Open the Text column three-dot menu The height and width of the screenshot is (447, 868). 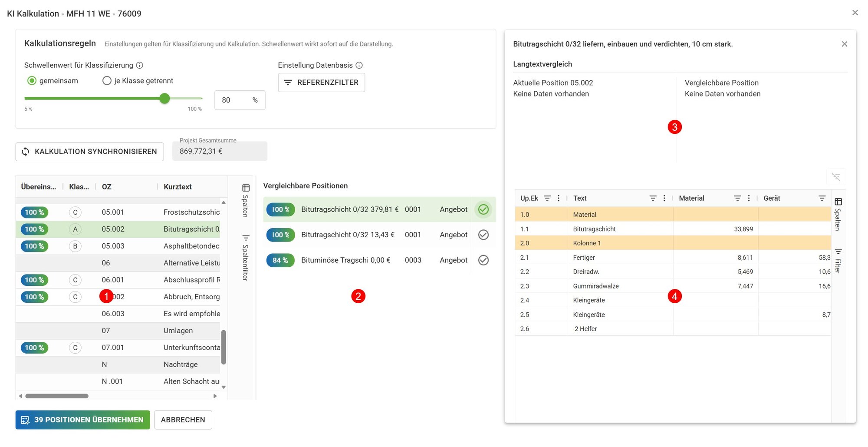(664, 198)
